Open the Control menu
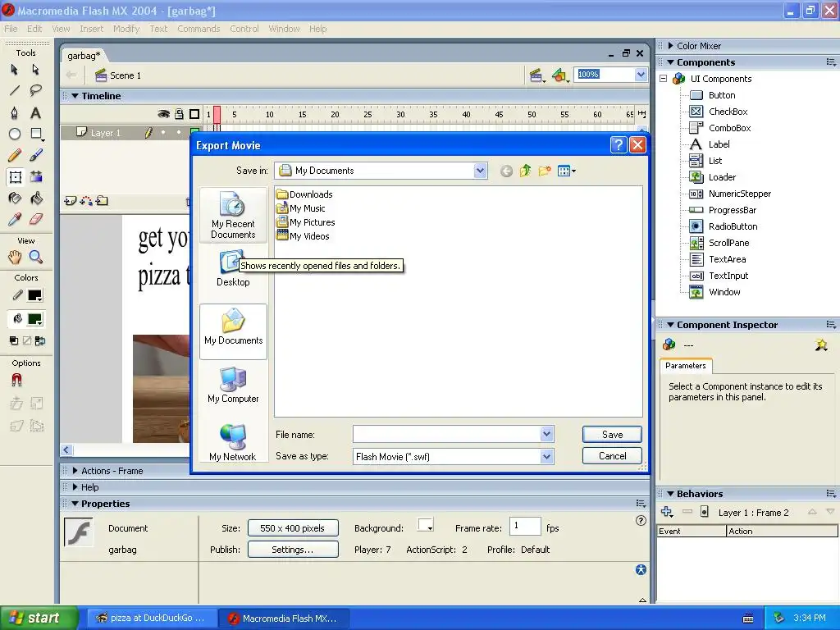840x630 pixels. point(244,29)
